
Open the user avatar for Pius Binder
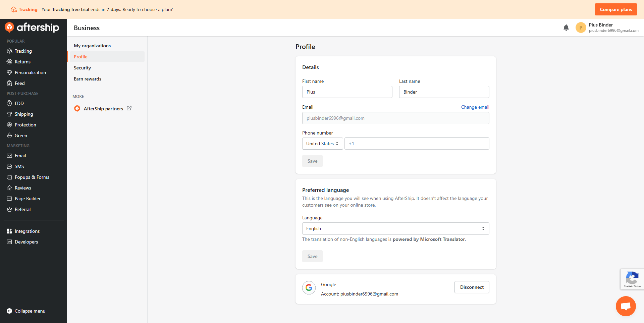[x=581, y=28]
